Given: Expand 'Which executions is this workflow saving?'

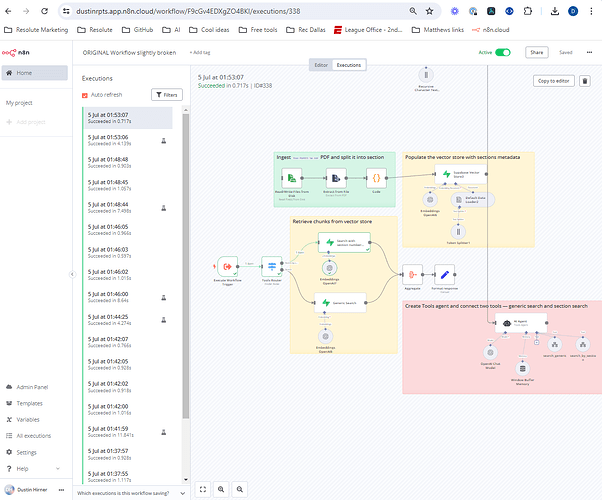Looking at the screenshot, I should point(131,493).
